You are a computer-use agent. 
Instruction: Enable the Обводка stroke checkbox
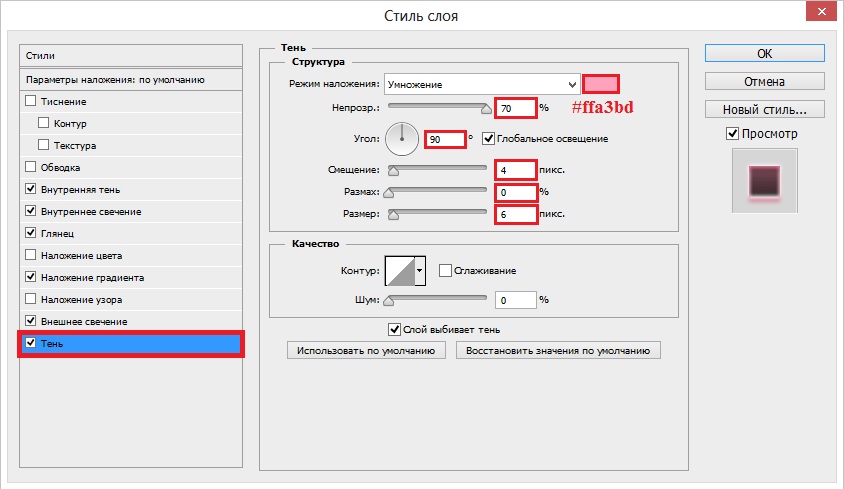coord(31,167)
